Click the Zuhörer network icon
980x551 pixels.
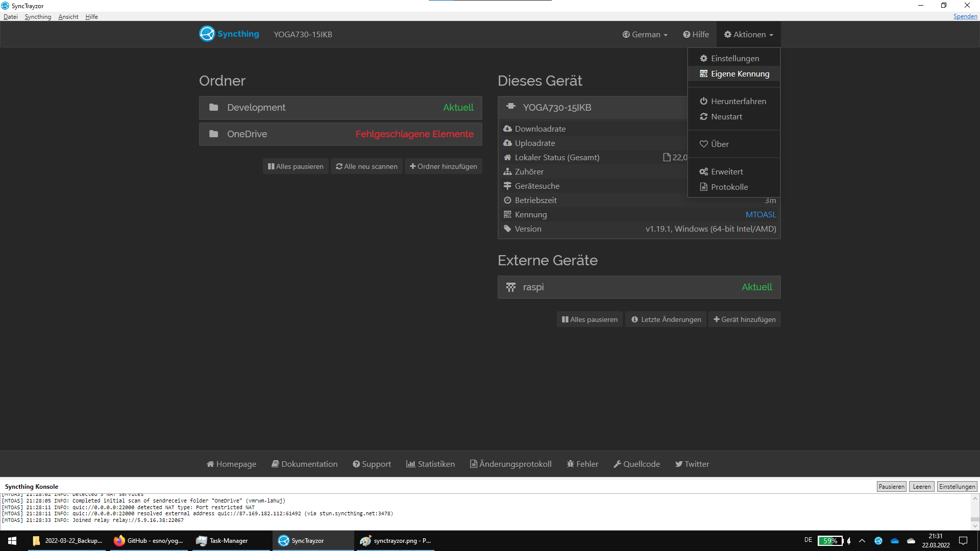pyautogui.click(x=507, y=171)
